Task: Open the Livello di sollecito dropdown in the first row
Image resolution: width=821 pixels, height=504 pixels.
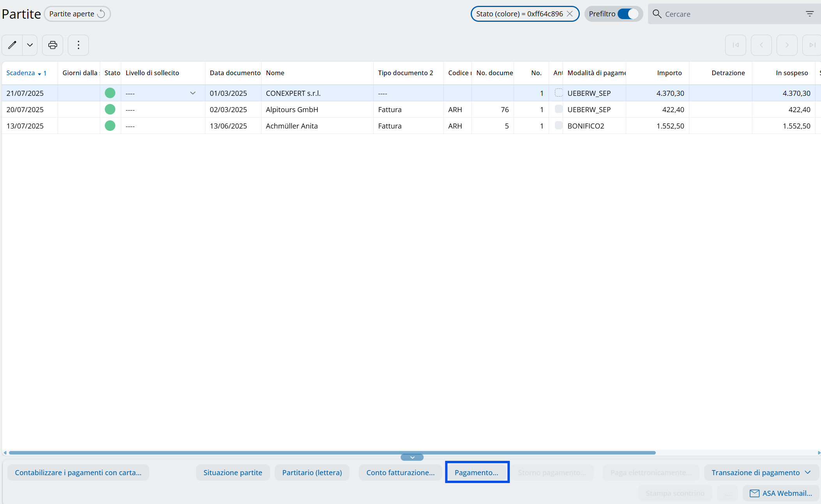Action: point(192,93)
